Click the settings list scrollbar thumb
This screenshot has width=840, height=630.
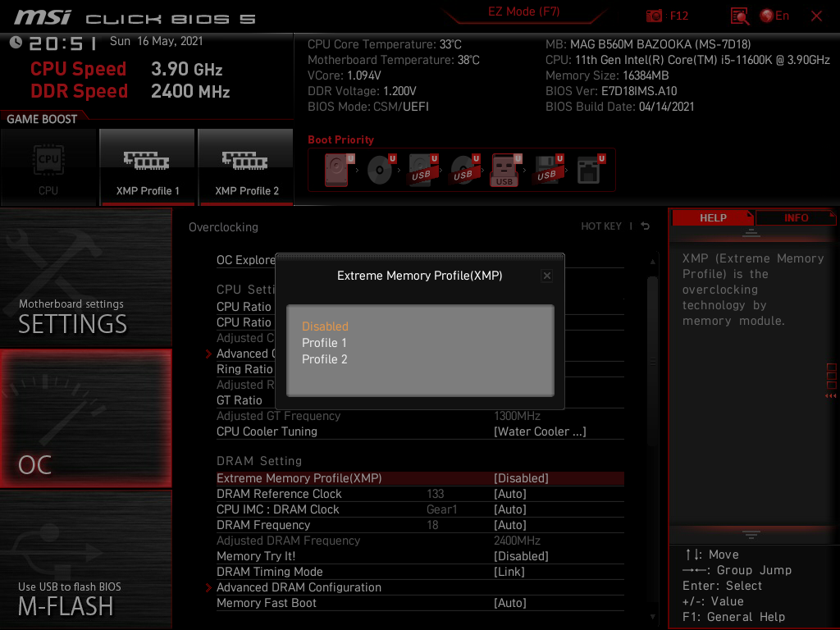click(x=652, y=362)
